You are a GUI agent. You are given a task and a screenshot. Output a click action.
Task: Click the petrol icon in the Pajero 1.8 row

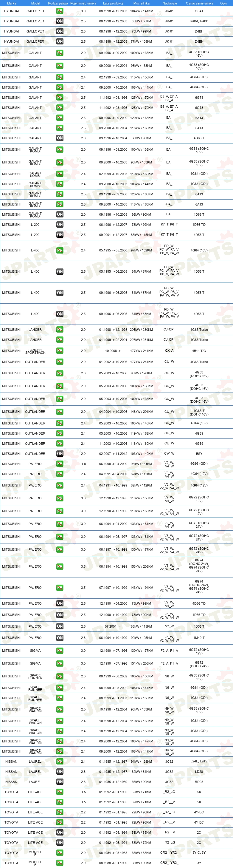pyautogui.click(x=60, y=464)
